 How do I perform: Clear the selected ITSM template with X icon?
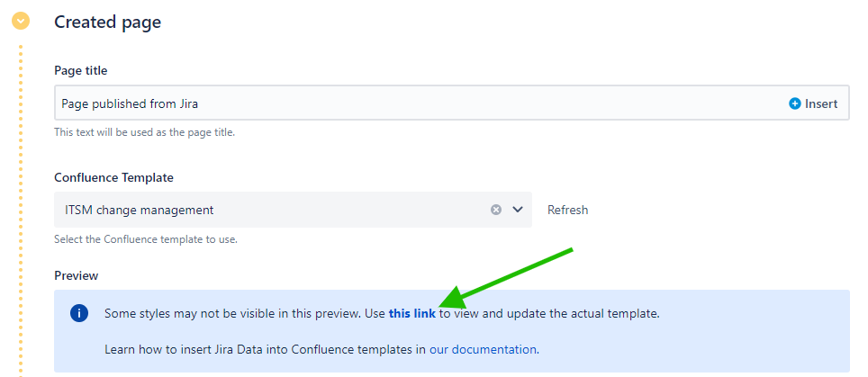(496, 210)
